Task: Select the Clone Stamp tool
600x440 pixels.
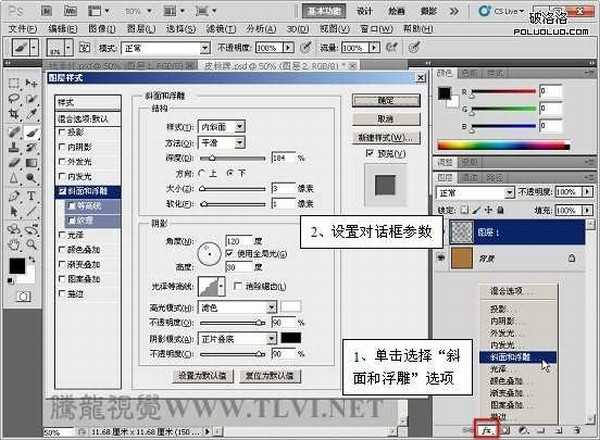Action: point(14,147)
